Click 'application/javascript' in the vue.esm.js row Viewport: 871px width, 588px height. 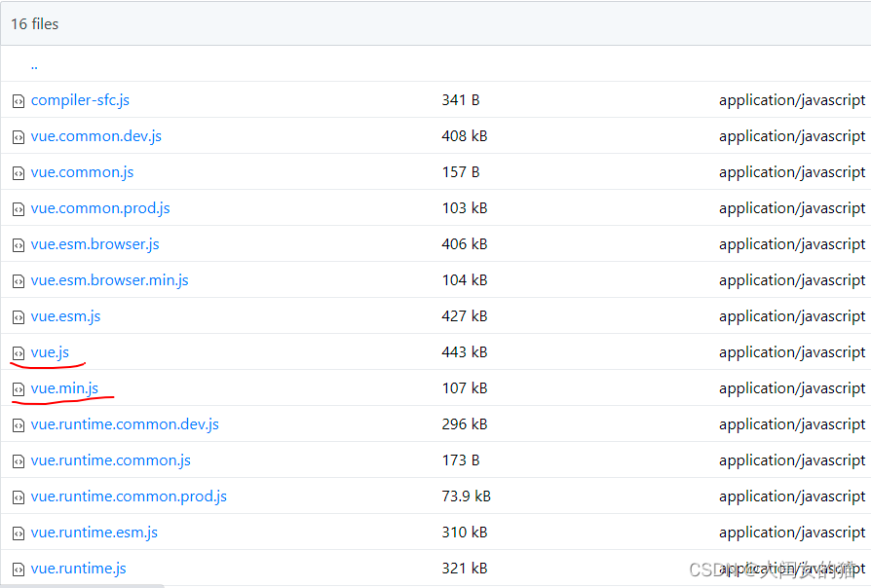tap(792, 317)
